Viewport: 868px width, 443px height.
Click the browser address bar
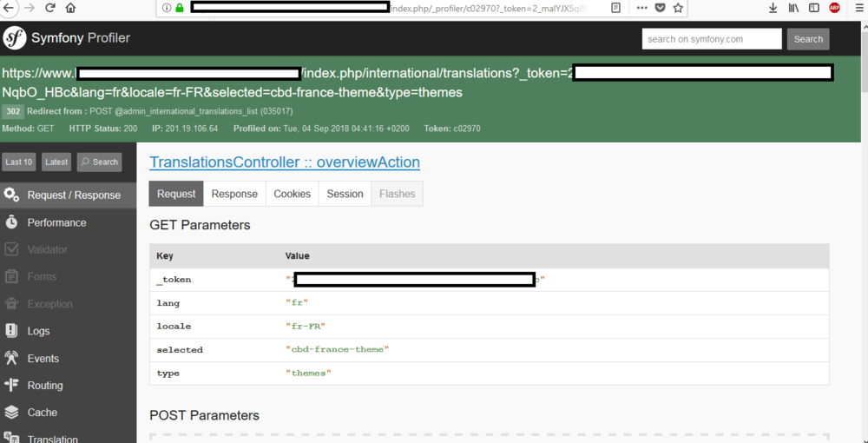(x=422, y=8)
